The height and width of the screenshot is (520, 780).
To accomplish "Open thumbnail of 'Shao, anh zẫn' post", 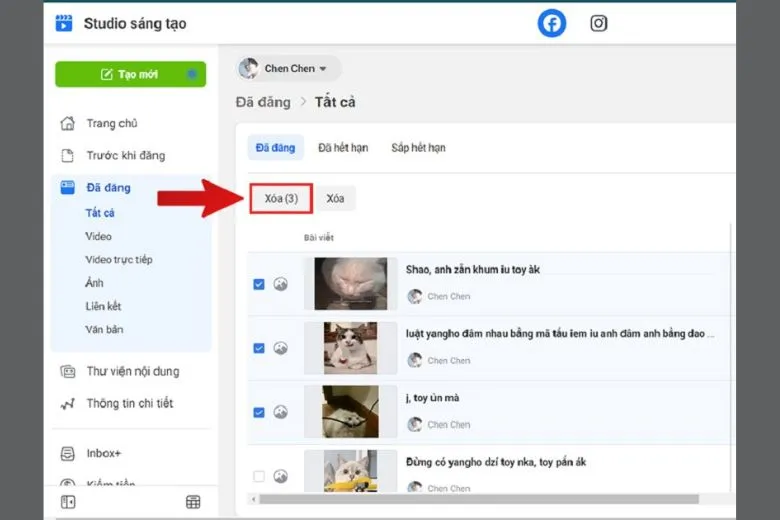I will click(x=351, y=284).
